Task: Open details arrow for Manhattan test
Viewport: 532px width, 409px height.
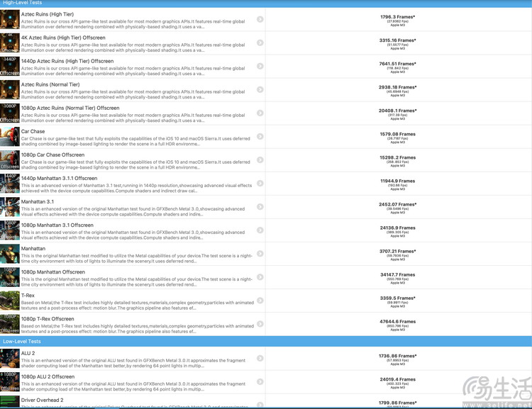Action: coord(260,254)
